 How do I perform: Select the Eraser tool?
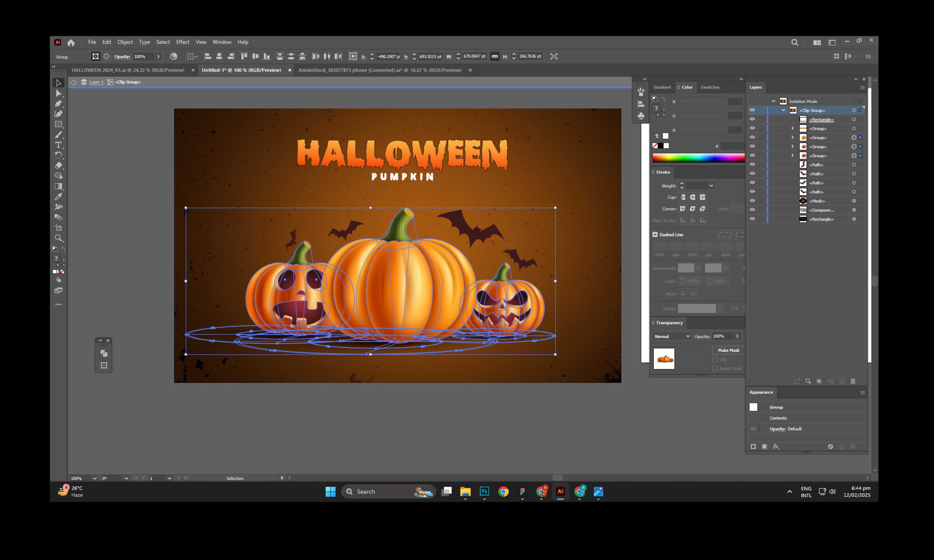(x=58, y=165)
